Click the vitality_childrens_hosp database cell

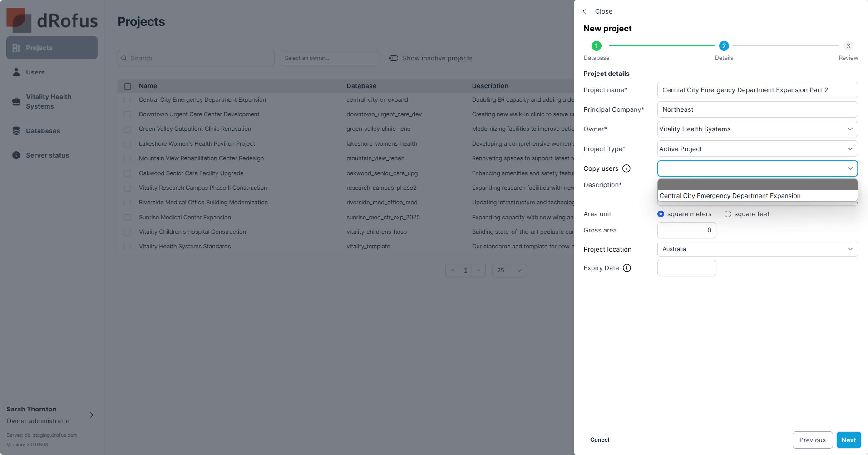376,232
